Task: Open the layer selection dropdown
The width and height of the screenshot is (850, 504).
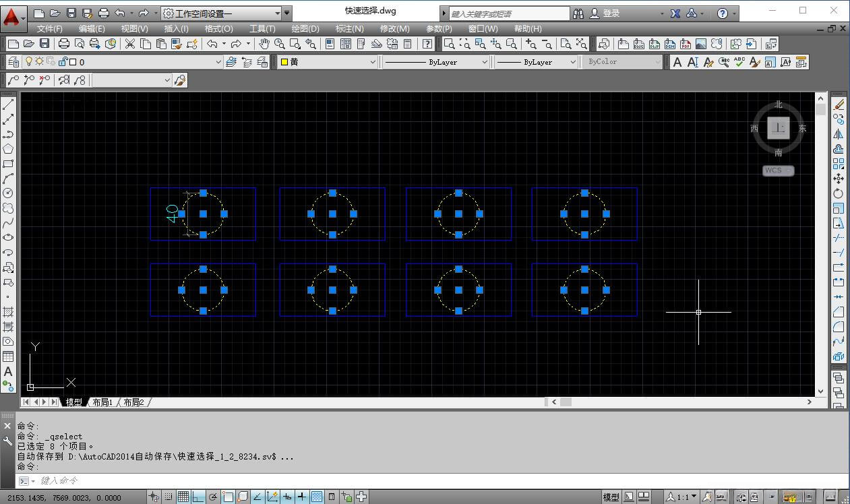Action: 217,61
